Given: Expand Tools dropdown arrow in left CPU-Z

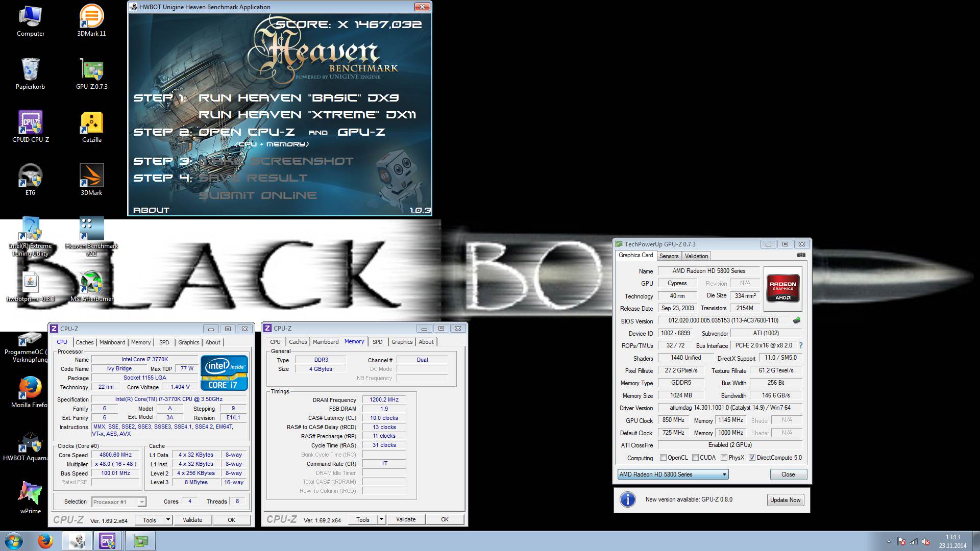Looking at the screenshot, I should [x=168, y=520].
